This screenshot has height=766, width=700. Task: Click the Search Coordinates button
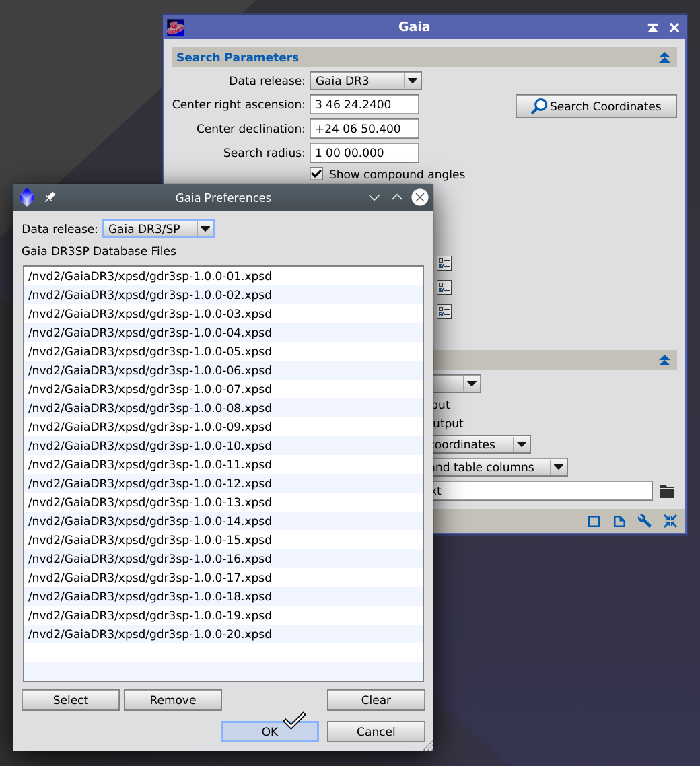coord(596,106)
